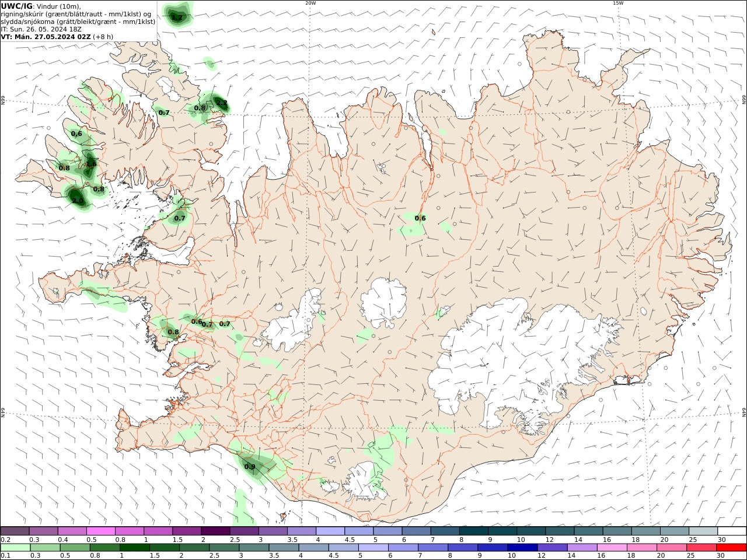Click the '0.1' label in the rain legend

point(5,556)
